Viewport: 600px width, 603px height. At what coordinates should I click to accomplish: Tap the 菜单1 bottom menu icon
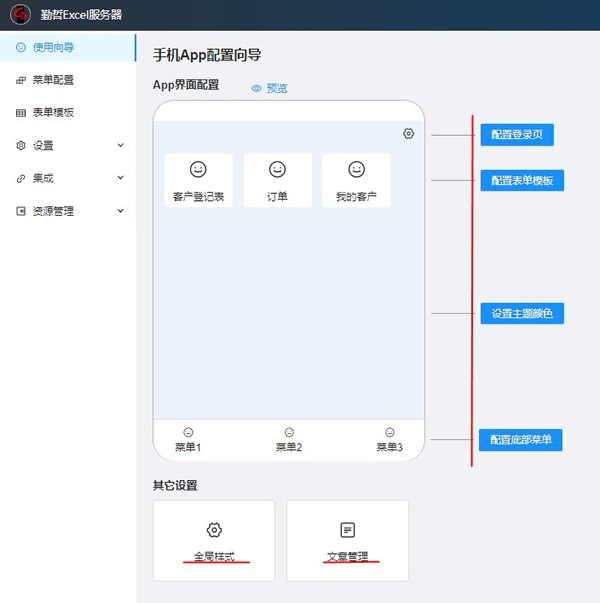[x=188, y=433]
